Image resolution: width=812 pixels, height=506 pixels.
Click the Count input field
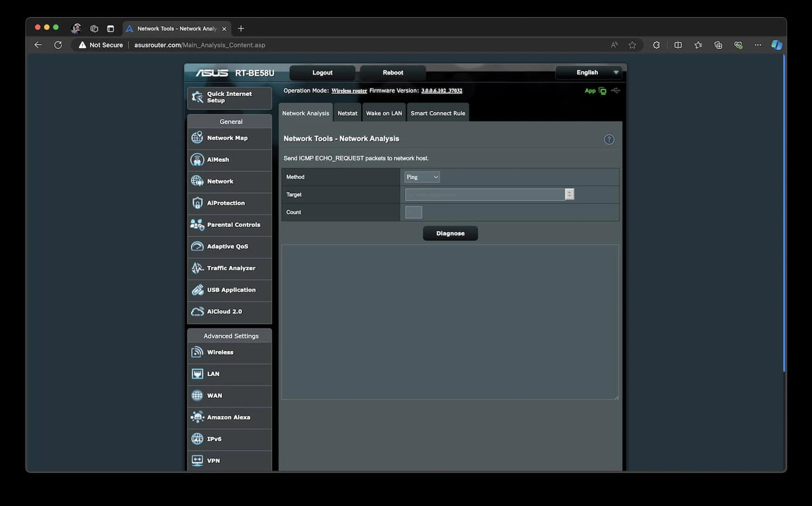[413, 212]
